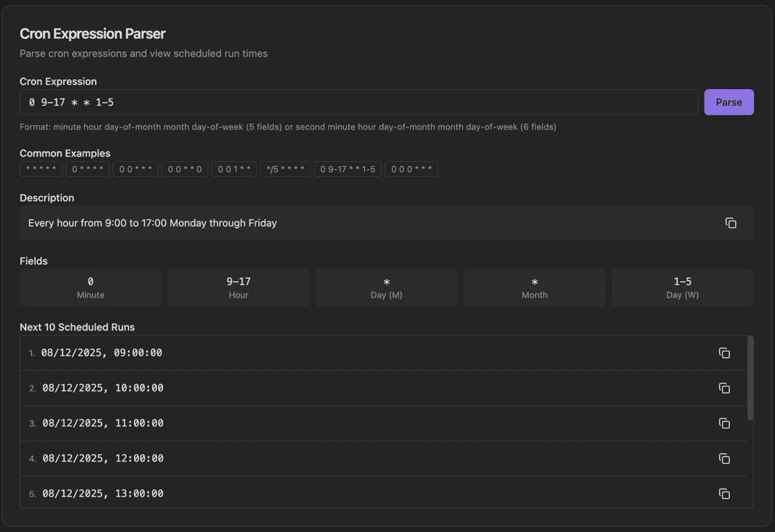Select the '0 9-17 * * 1-5' example

coord(348,168)
